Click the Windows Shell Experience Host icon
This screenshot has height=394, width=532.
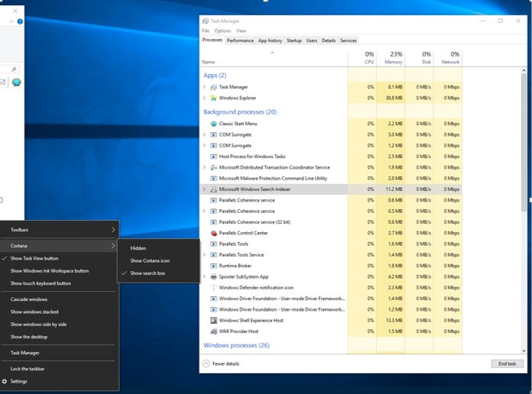click(x=214, y=321)
